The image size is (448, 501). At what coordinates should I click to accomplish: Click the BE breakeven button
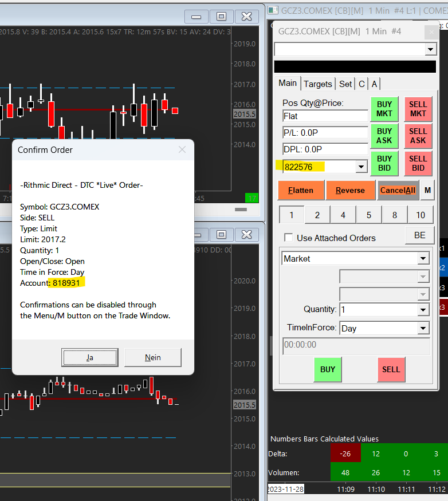pos(420,235)
